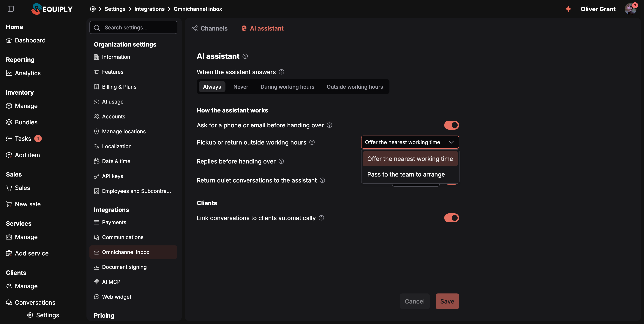This screenshot has width=644, height=324.
Task: Click the Equiply logo
Action: (52, 9)
